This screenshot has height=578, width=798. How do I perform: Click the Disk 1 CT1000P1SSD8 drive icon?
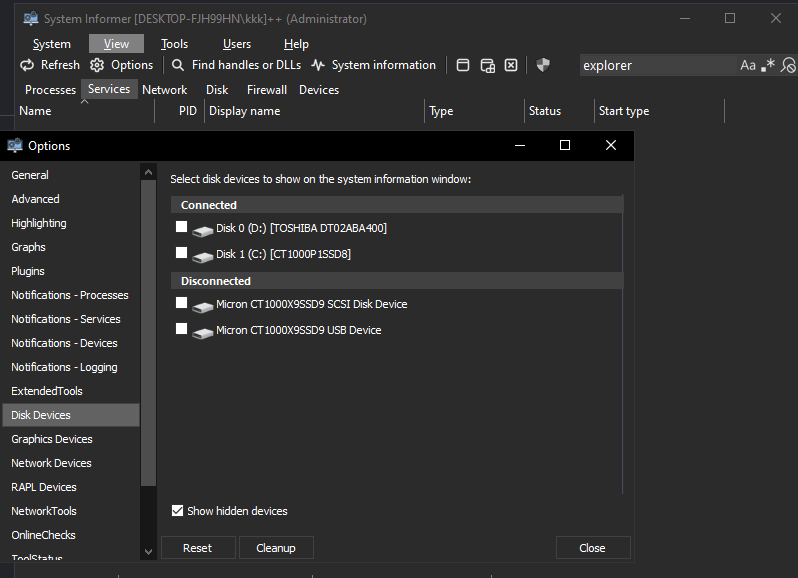click(x=203, y=257)
